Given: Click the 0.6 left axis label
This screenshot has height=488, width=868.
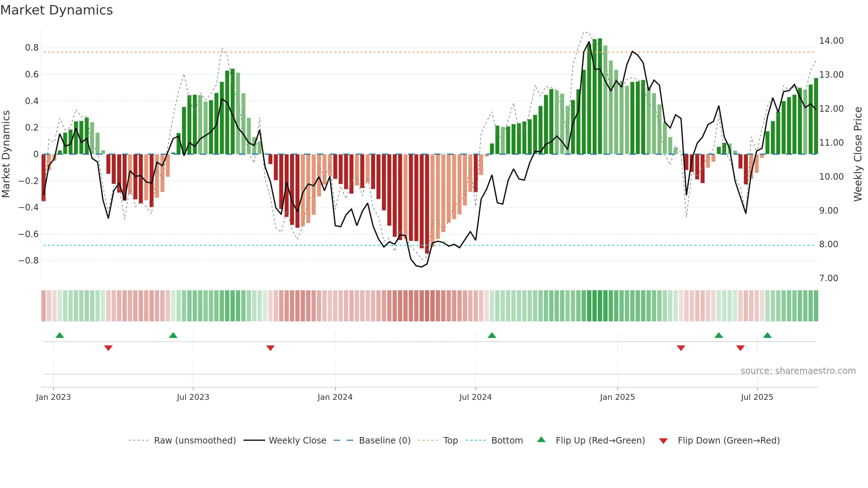Looking at the screenshot, I should pyautogui.click(x=32, y=74).
